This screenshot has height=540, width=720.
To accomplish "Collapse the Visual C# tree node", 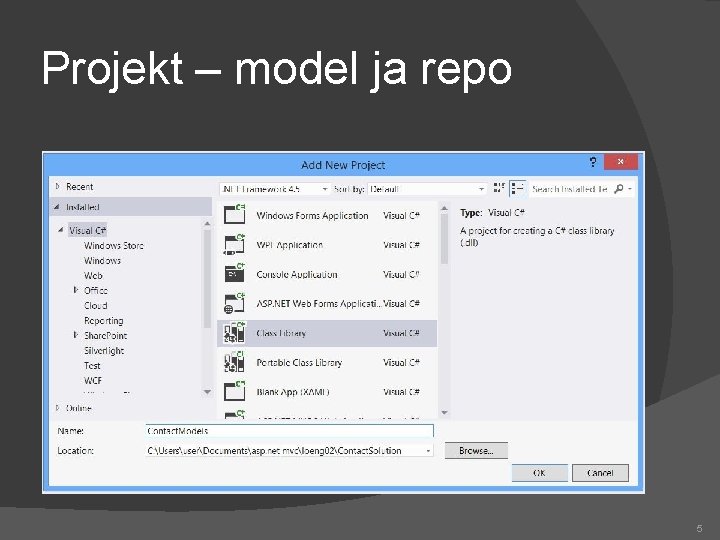I will click(61, 230).
